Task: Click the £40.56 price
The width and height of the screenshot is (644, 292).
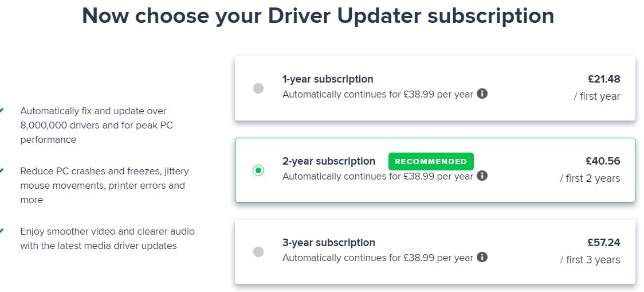Action: tap(603, 161)
